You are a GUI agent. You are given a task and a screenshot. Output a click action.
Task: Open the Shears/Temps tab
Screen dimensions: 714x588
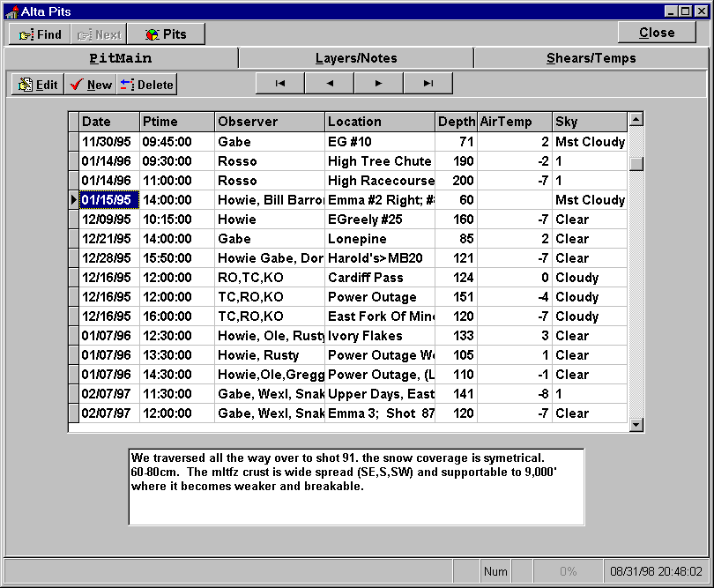pyautogui.click(x=591, y=58)
